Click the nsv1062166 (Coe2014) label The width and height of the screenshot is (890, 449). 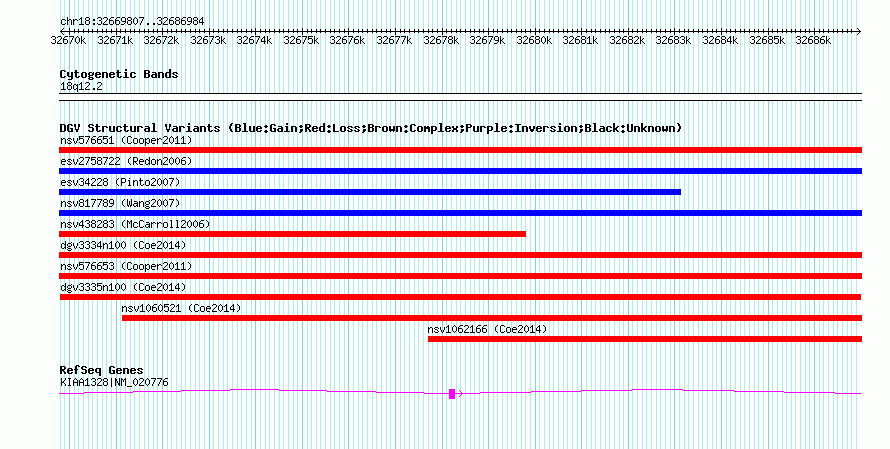(x=487, y=329)
